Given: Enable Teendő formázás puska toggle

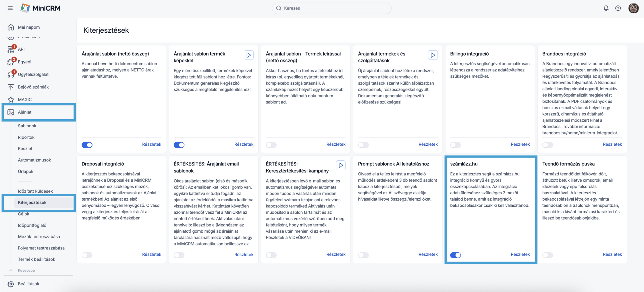Looking at the screenshot, I should click(548, 255).
